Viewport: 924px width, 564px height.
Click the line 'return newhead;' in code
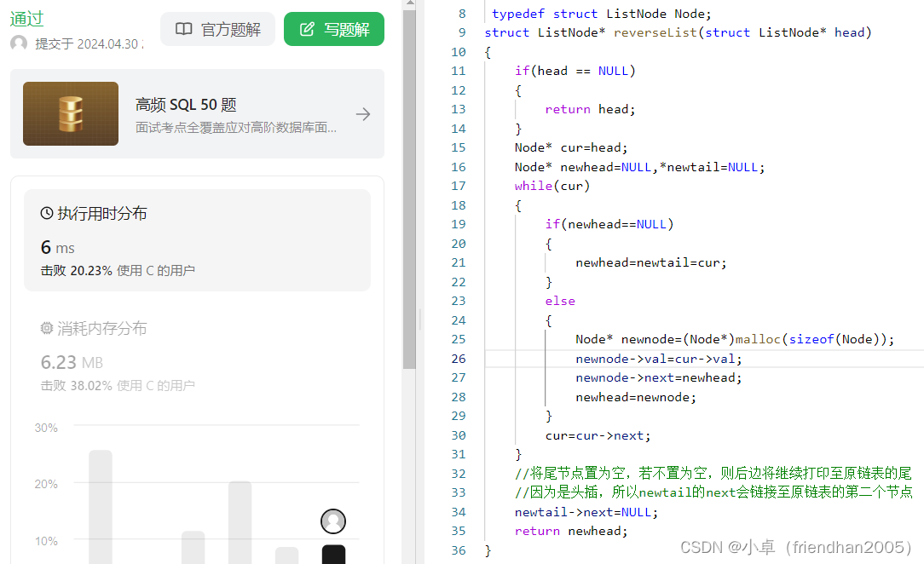(571, 531)
